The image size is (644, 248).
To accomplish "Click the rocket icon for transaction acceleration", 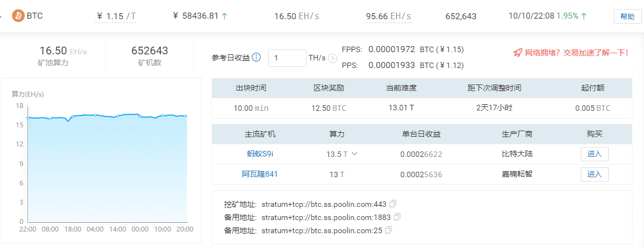I will [x=517, y=53].
